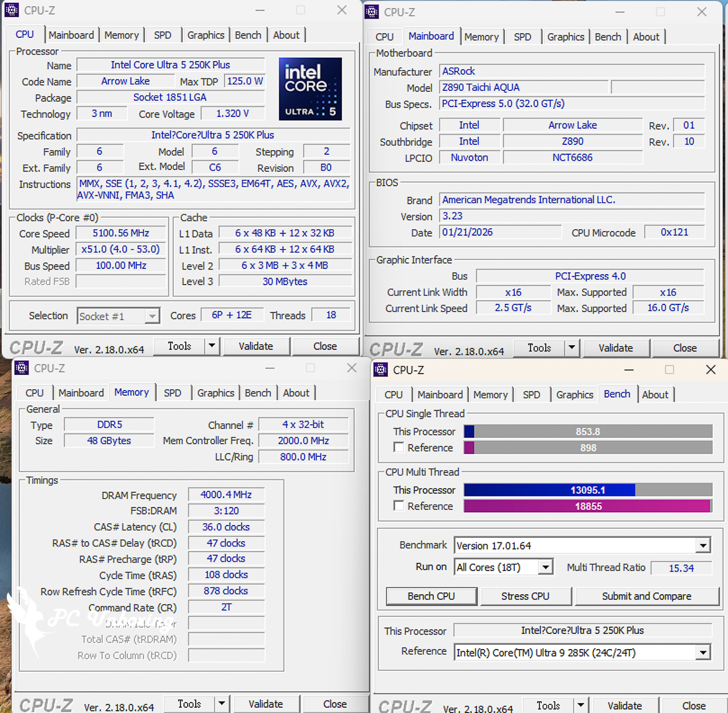
Task: Close the CPU-Z Memory window with X
Action: point(352,368)
